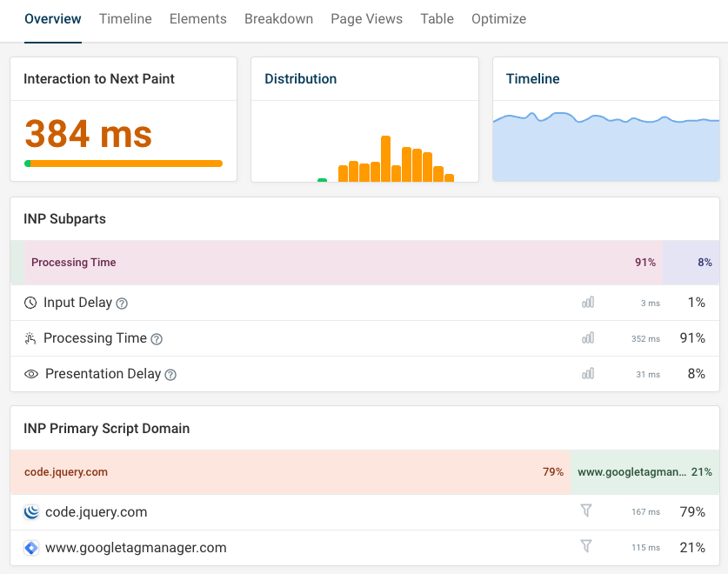
Task: Click the Interaction to Next Paint score bar
Action: [124, 164]
